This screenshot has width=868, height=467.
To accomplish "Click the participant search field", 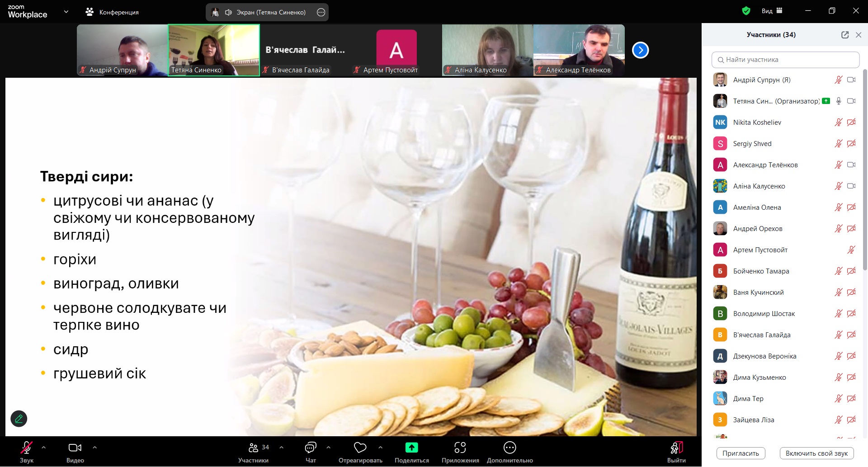I will [786, 60].
